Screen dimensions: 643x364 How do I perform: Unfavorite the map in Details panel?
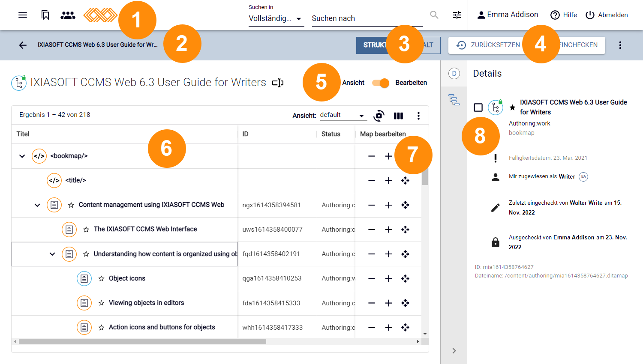pyautogui.click(x=512, y=107)
